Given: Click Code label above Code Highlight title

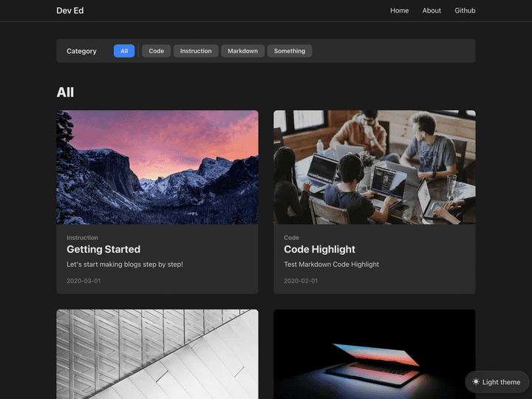Looking at the screenshot, I should [291, 238].
